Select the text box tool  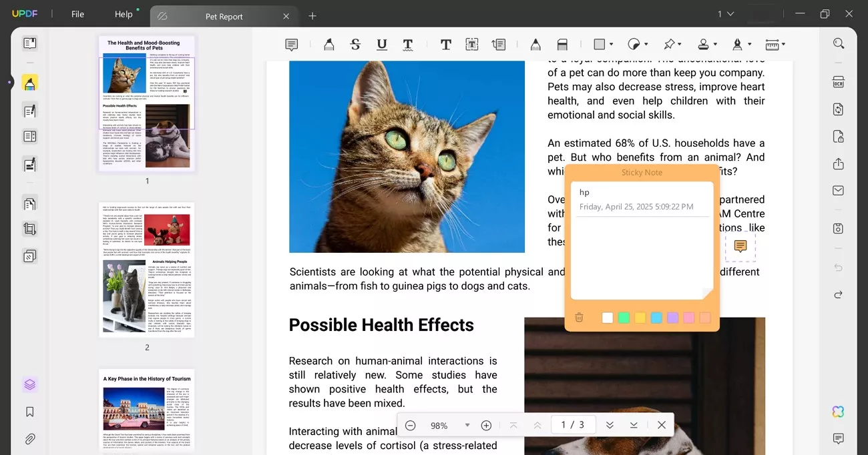click(x=471, y=45)
